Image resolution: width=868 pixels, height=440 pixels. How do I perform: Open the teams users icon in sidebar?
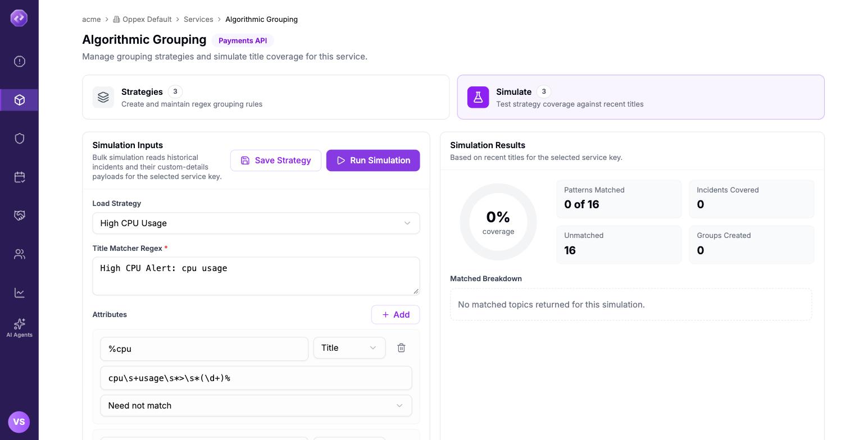(20, 254)
